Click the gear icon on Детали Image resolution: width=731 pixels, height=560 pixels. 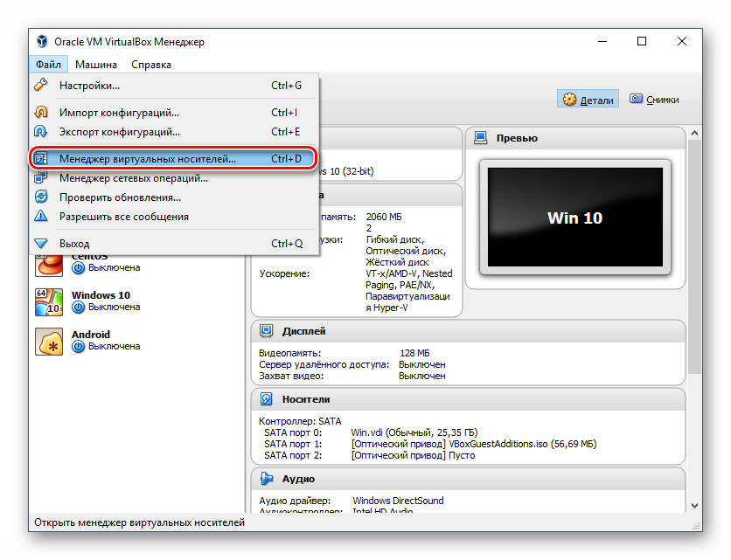[x=569, y=100]
